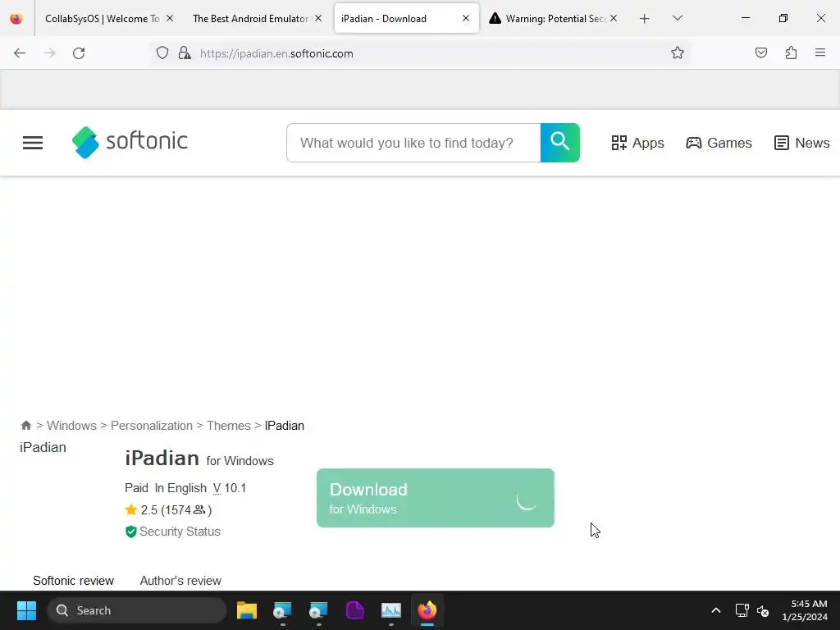The width and height of the screenshot is (840, 630).
Task: Open the performance monitor taskbar icon
Action: [391, 610]
